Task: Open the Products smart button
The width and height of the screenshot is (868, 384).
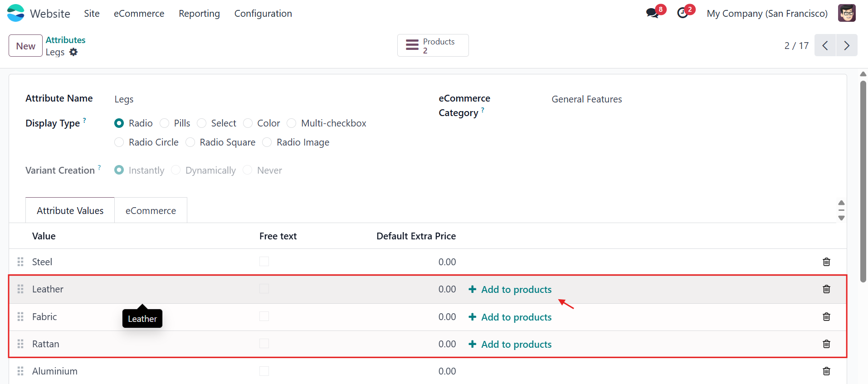Action: click(433, 45)
